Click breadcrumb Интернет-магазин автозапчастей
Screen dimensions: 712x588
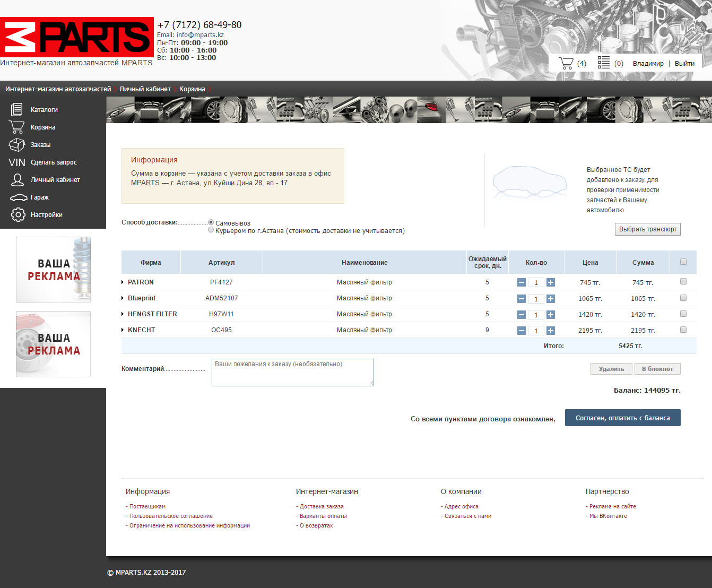[58, 89]
